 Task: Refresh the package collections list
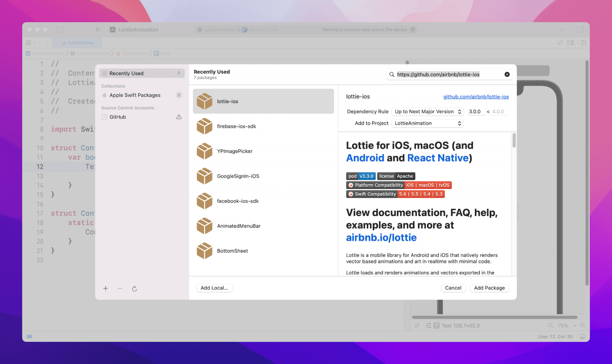[135, 288]
